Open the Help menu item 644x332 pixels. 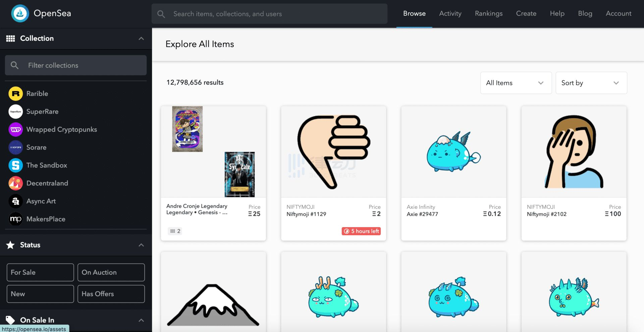[557, 13]
